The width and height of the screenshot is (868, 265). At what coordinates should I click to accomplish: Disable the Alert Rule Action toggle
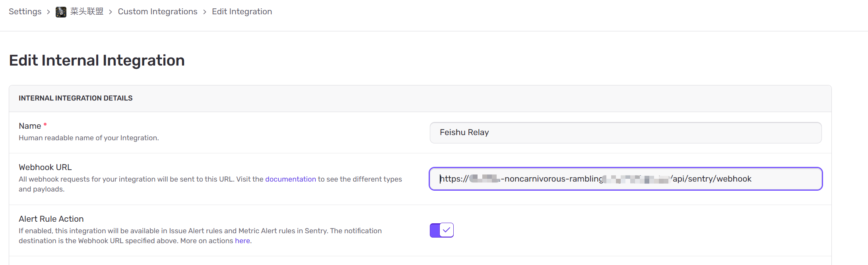(441, 230)
